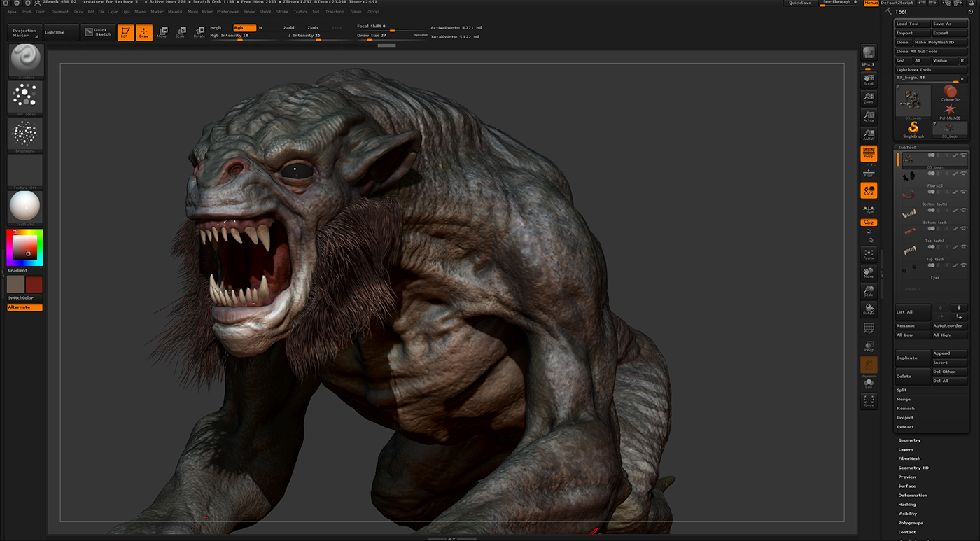980x541 pixels.
Task: Select the Draw mode button
Action: [144, 33]
